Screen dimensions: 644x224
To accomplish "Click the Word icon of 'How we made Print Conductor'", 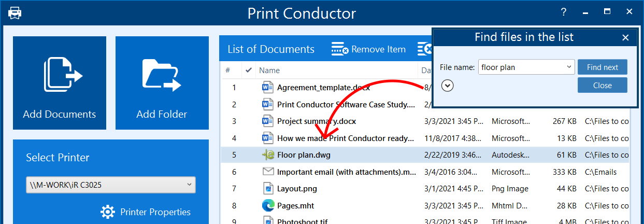I will pos(267,138).
